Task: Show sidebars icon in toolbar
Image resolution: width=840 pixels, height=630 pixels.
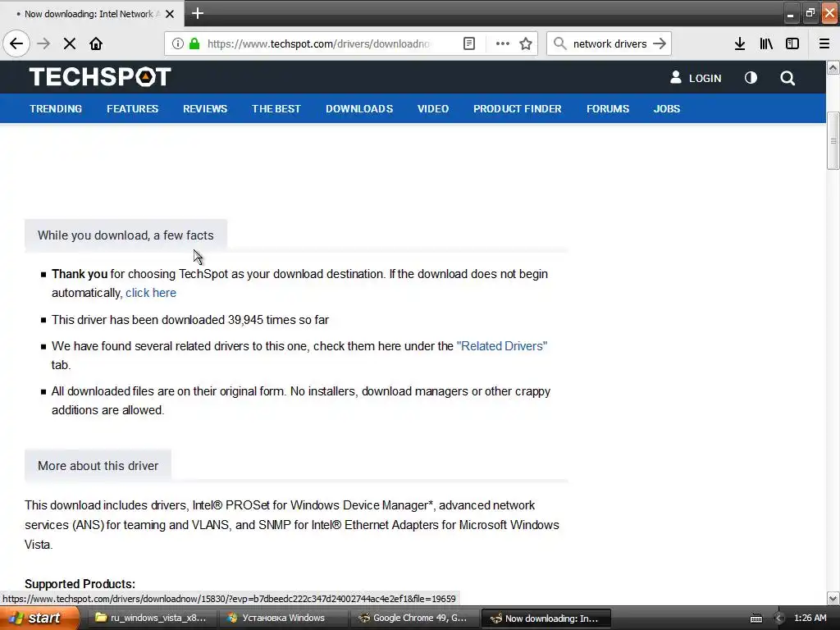Action: pos(792,43)
